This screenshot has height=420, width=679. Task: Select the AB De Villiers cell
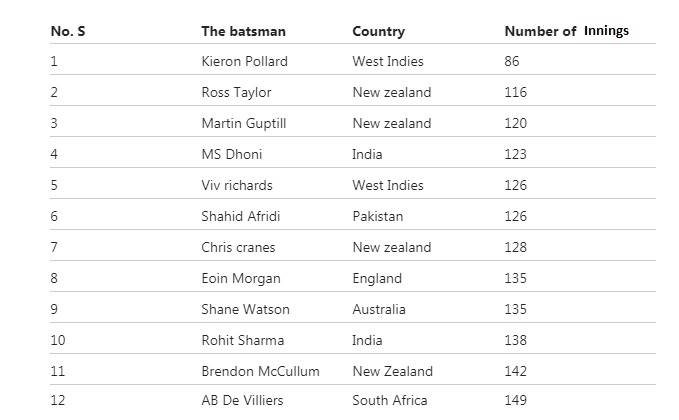tap(242, 400)
